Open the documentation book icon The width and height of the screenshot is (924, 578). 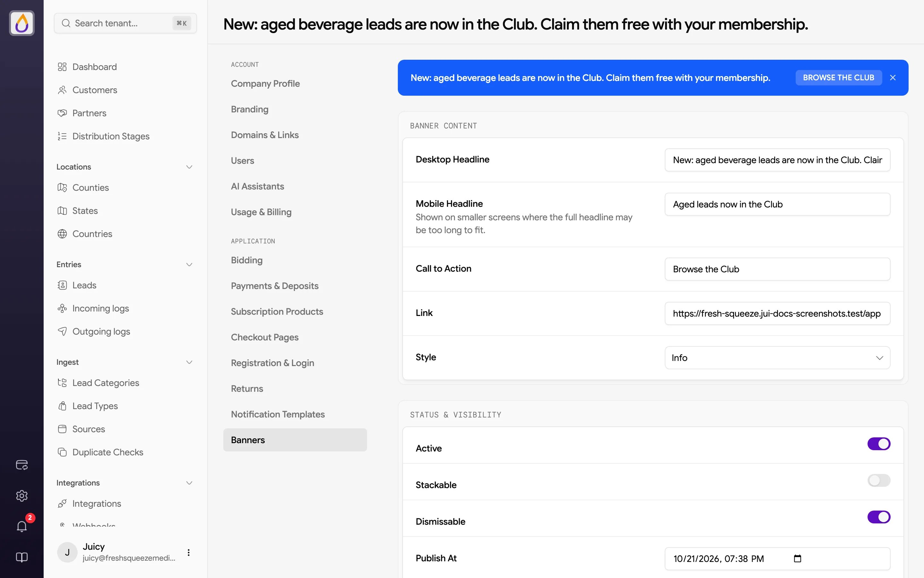22,557
